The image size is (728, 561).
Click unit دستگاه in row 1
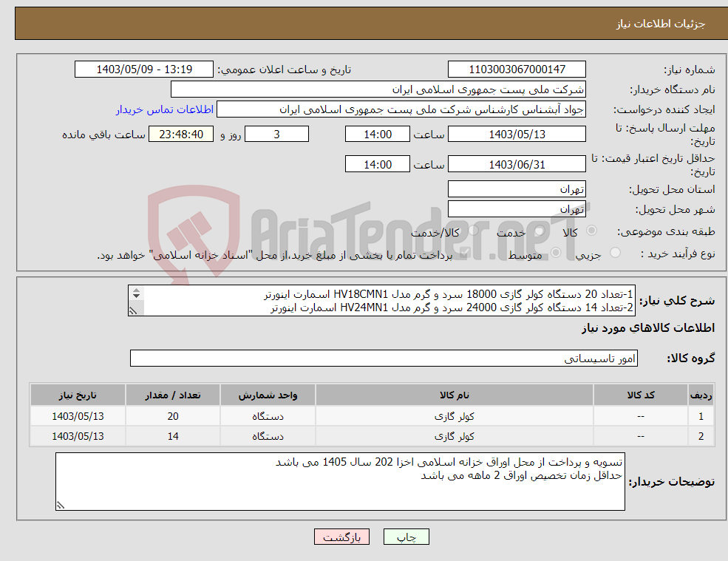(268, 417)
